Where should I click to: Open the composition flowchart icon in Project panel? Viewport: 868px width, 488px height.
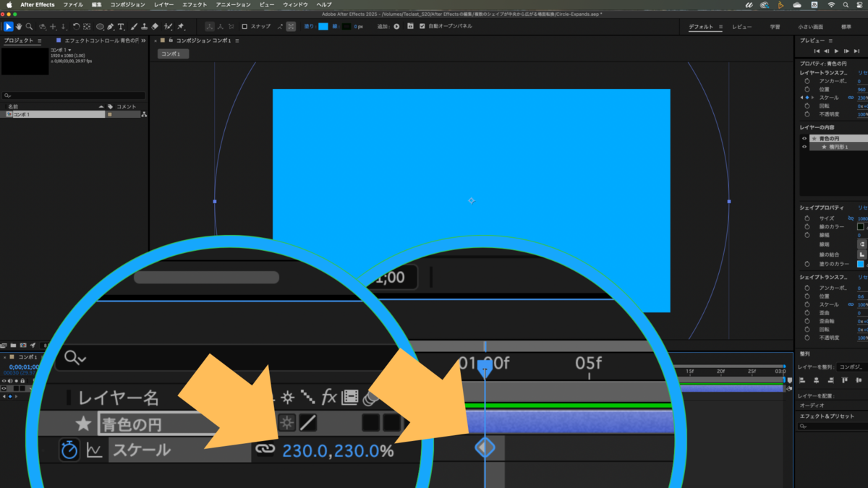[144, 114]
